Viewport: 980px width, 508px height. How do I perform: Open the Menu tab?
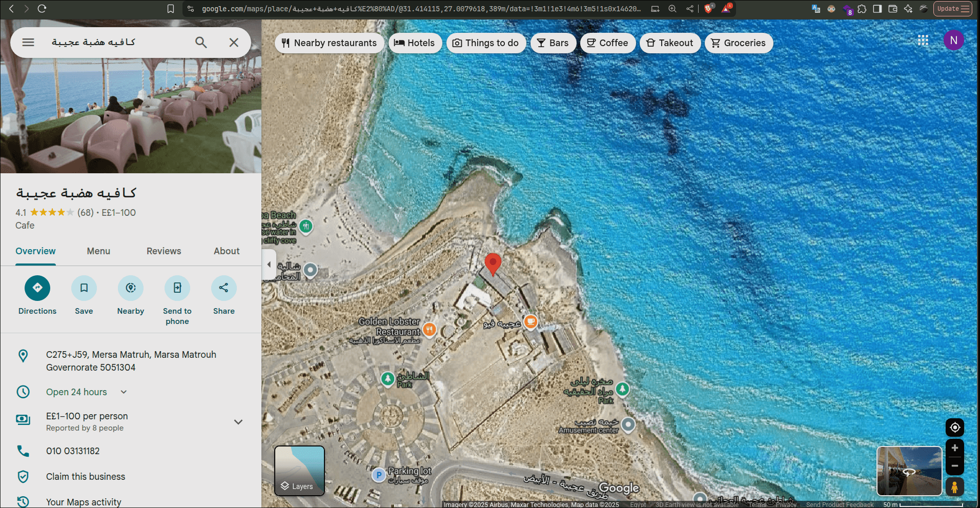coord(98,251)
